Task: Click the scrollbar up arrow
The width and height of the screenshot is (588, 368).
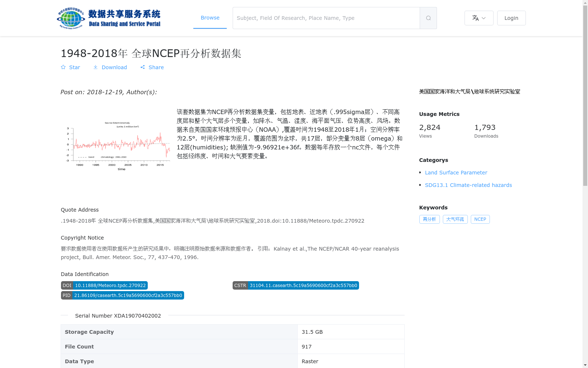Action: (x=585, y=3)
